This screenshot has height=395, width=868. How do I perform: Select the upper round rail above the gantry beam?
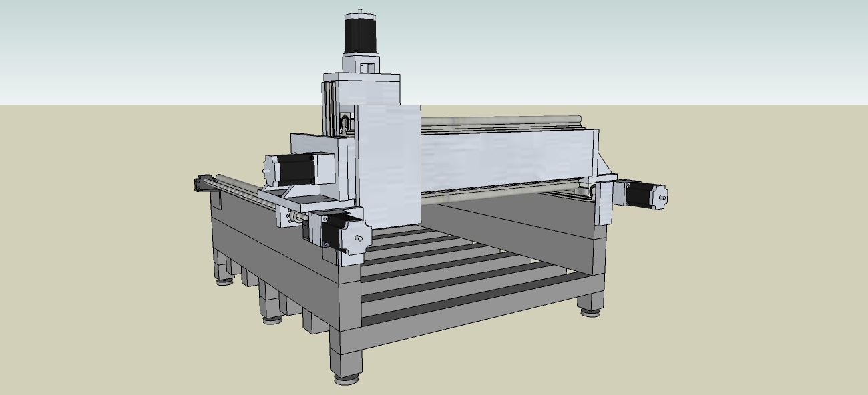pos(501,121)
